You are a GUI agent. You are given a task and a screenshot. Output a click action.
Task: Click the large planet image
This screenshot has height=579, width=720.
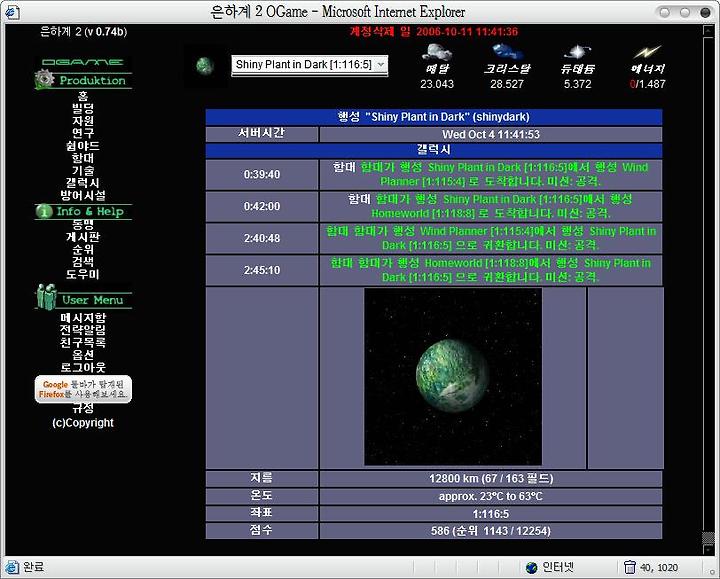453,377
